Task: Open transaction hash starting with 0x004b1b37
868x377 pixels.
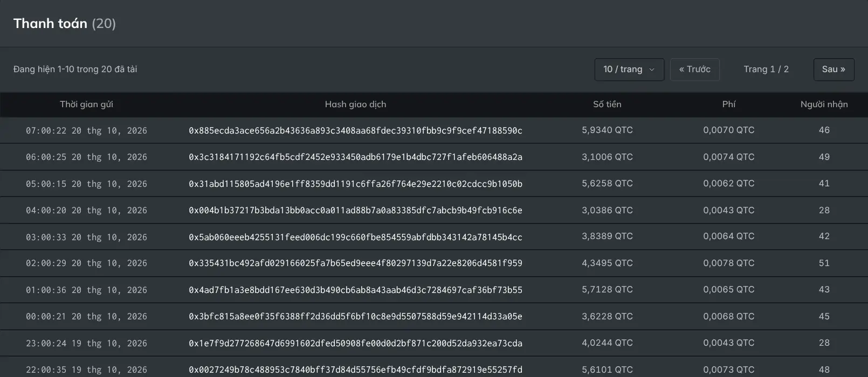Action: point(355,210)
